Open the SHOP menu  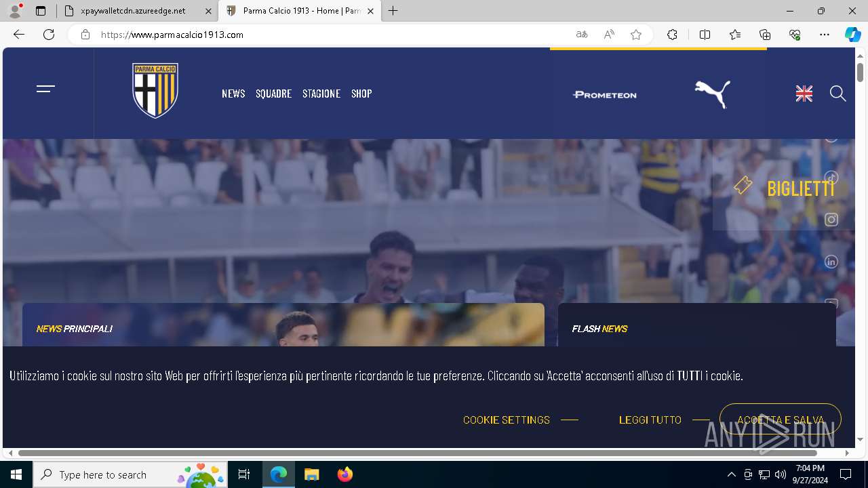pos(361,94)
